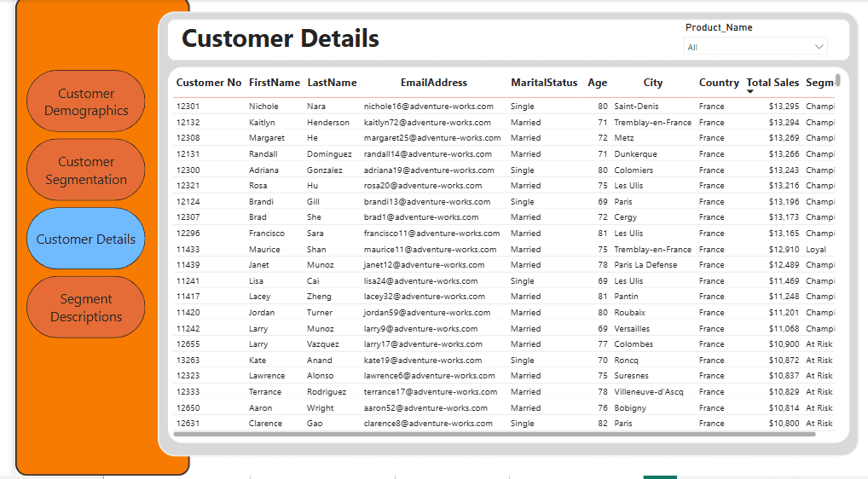This screenshot has width=868, height=479.
Task: Click last name Wright
Action: (321, 407)
